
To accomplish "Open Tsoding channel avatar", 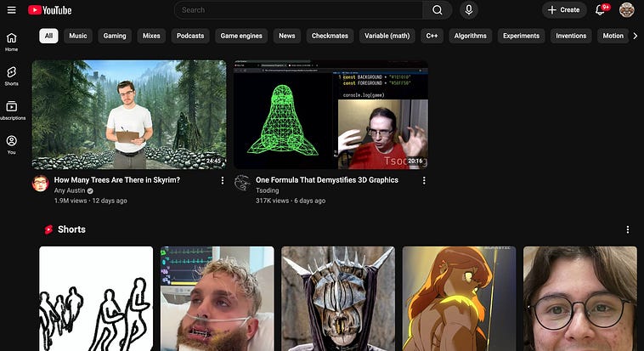I will (x=242, y=184).
